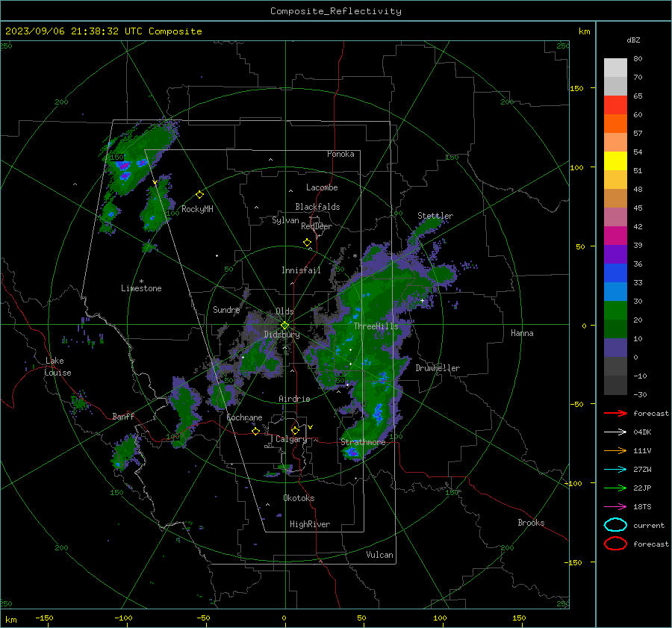Screen dimensions: 672x628
Task: Click the 'Sundre' map label
Action: [x=226, y=309]
